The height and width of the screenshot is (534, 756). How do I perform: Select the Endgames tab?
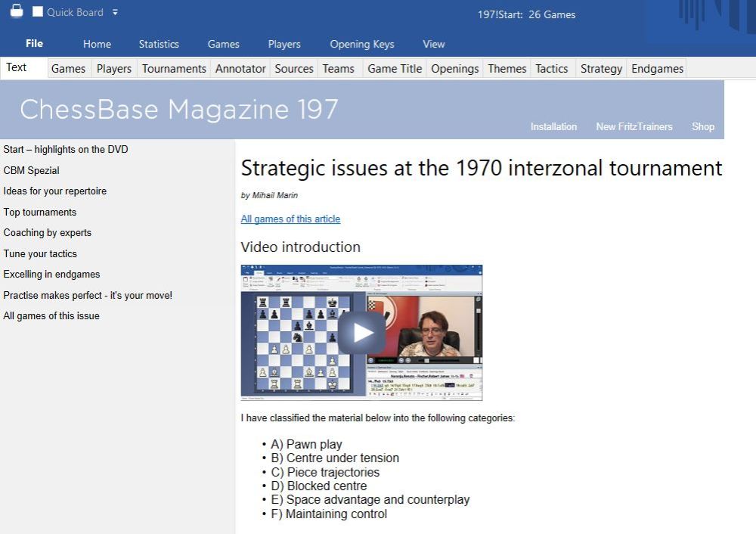tap(657, 69)
